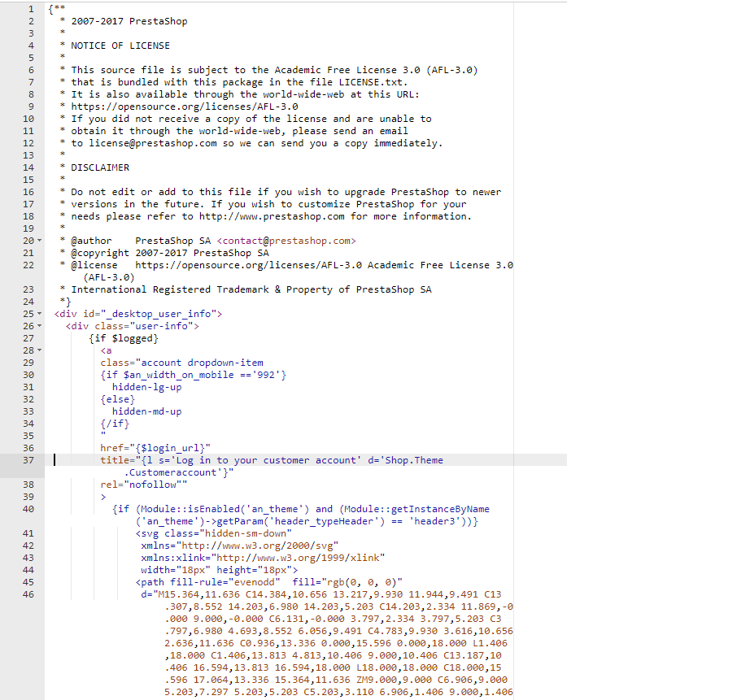Screen dimensions: 750x700
Task: Click the svg class="hidden-sm-down" tag
Action: 214,533
